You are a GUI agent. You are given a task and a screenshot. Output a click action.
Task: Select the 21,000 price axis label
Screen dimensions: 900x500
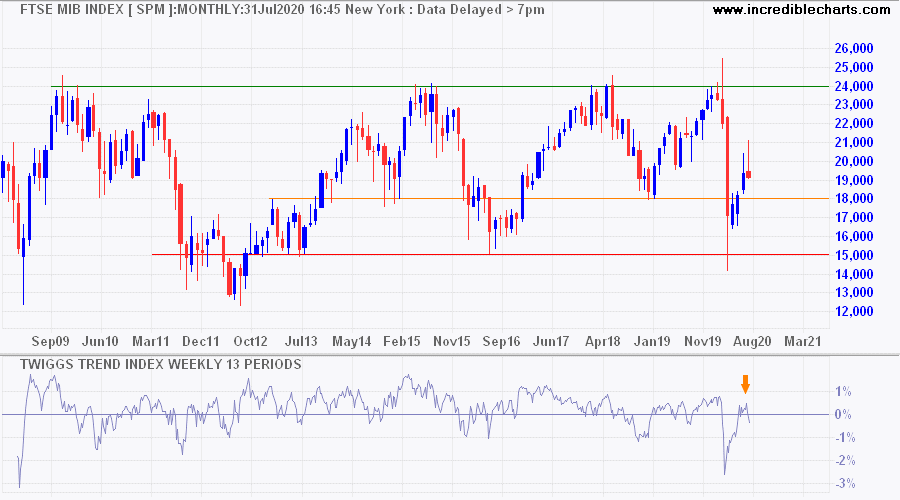(854, 143)
